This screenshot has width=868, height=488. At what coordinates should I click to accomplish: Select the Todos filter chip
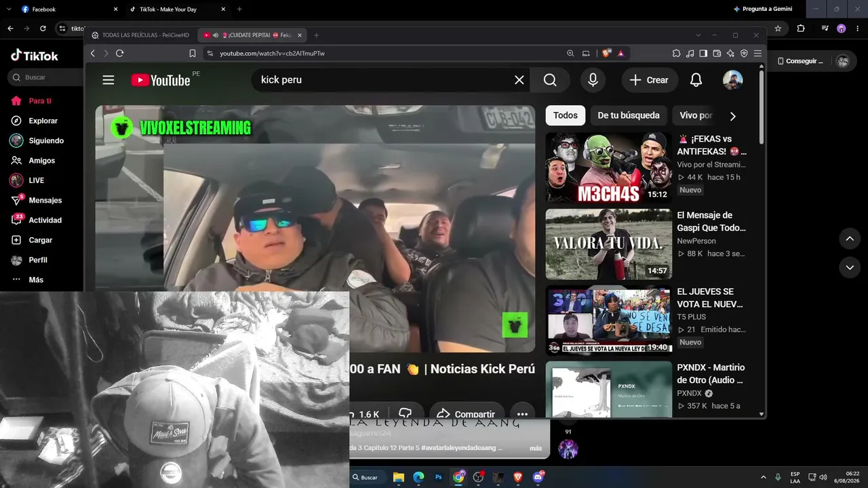coord(566,115)
